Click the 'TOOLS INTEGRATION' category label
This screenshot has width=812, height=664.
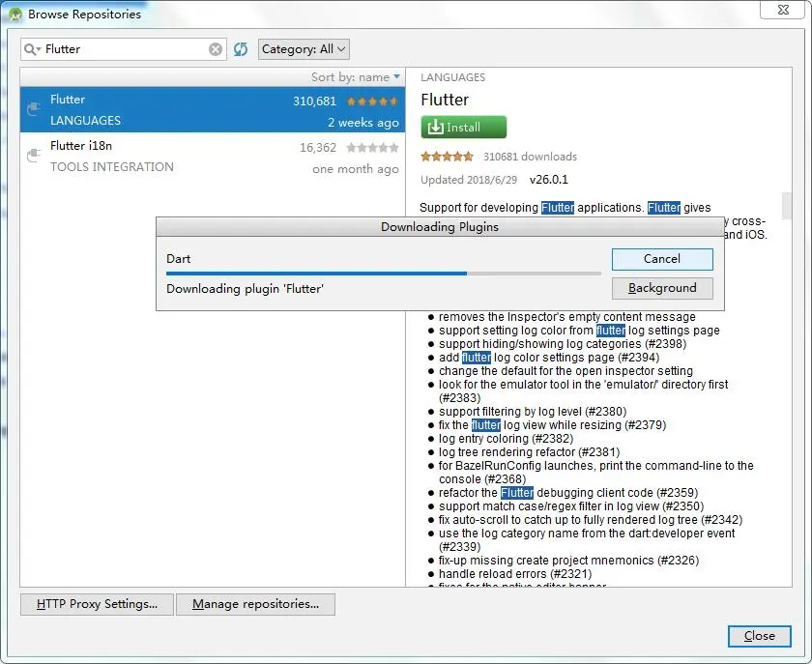[x=112, y=167]
